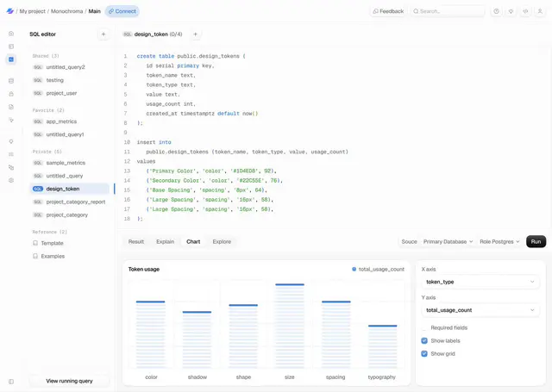Place cursor on line 13 'Primary Color'
The image size is (552, 392).
click(x=172, y=171)
